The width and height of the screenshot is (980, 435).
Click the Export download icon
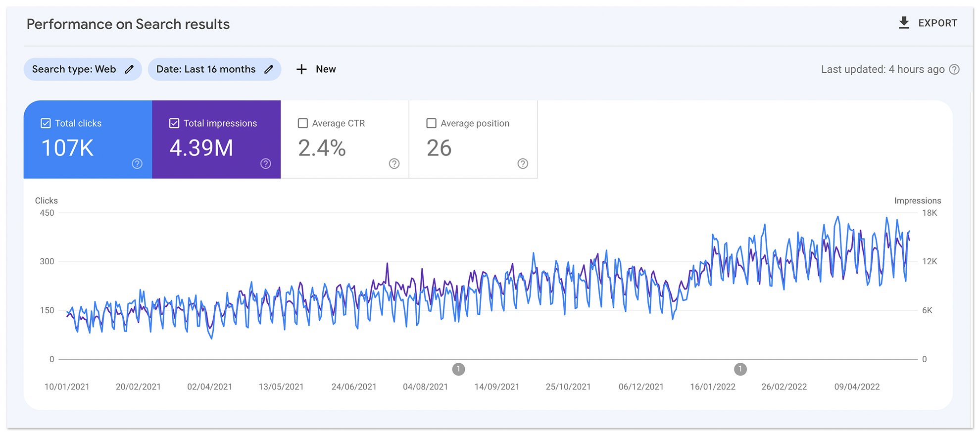(904, 23)
